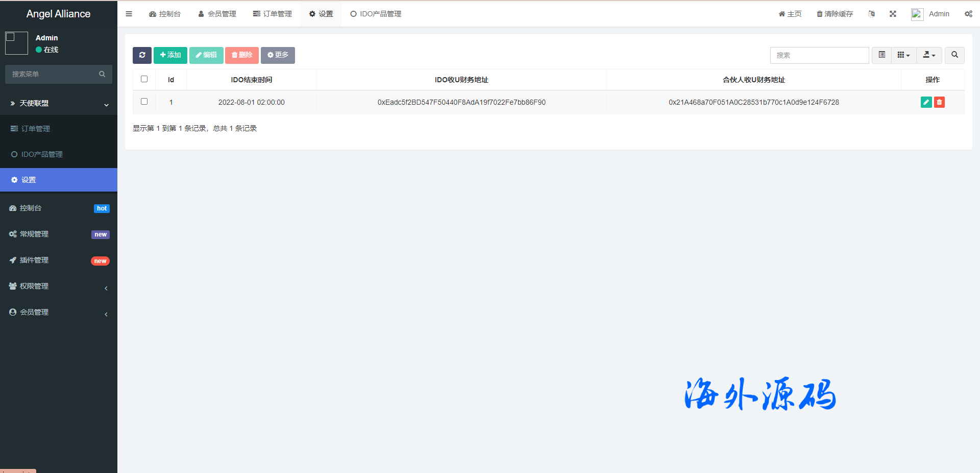
Task: Toggle the hamburger sidebar menu icon
Action: [x=129, y=14]
